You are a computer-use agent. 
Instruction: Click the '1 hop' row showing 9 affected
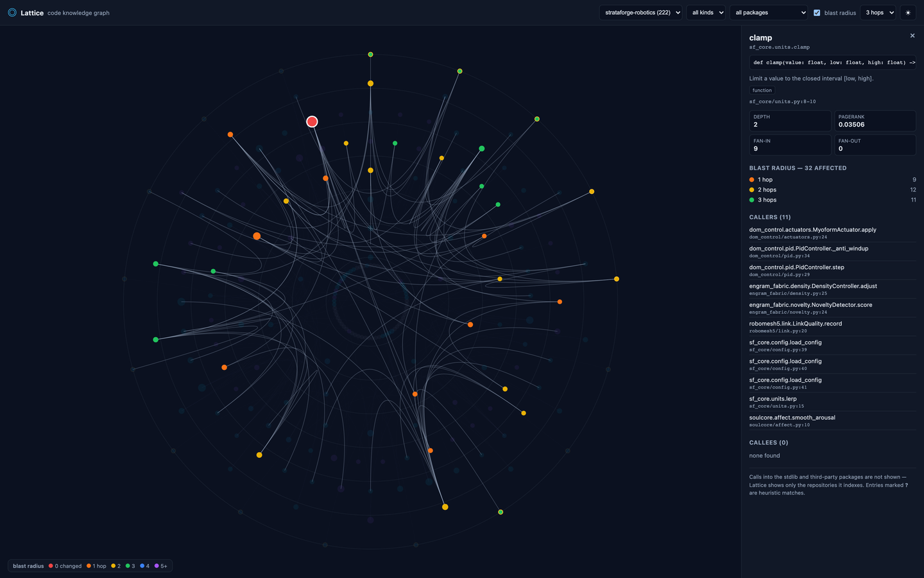(832, 180)
